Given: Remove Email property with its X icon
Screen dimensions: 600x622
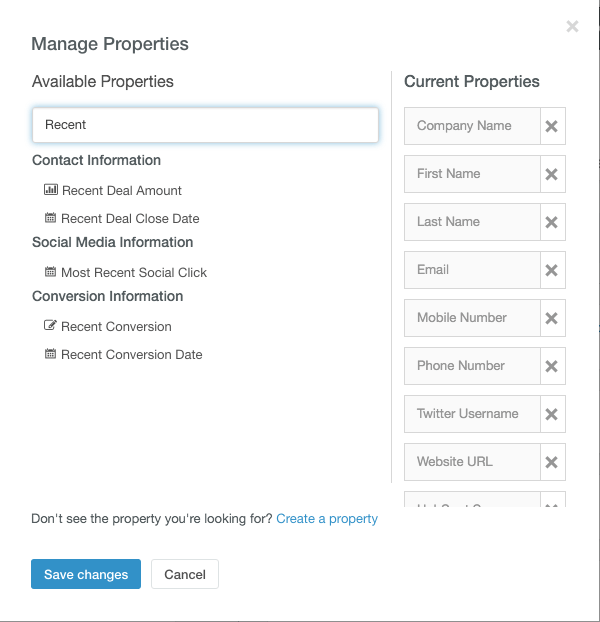Looking at the screenshot, I should [552, 270].
